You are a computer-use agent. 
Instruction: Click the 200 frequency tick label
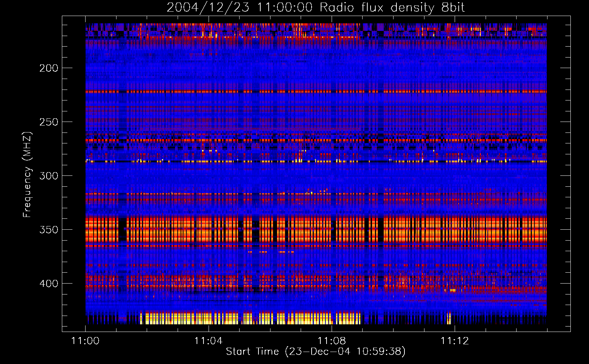49,68
